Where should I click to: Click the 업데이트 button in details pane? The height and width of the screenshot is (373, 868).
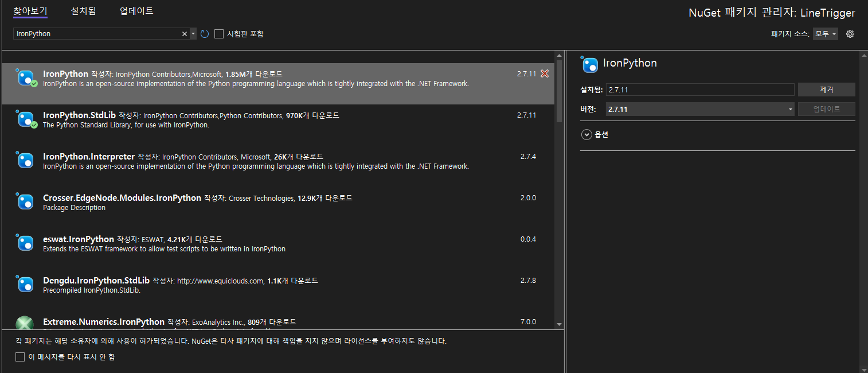point(826,109)
